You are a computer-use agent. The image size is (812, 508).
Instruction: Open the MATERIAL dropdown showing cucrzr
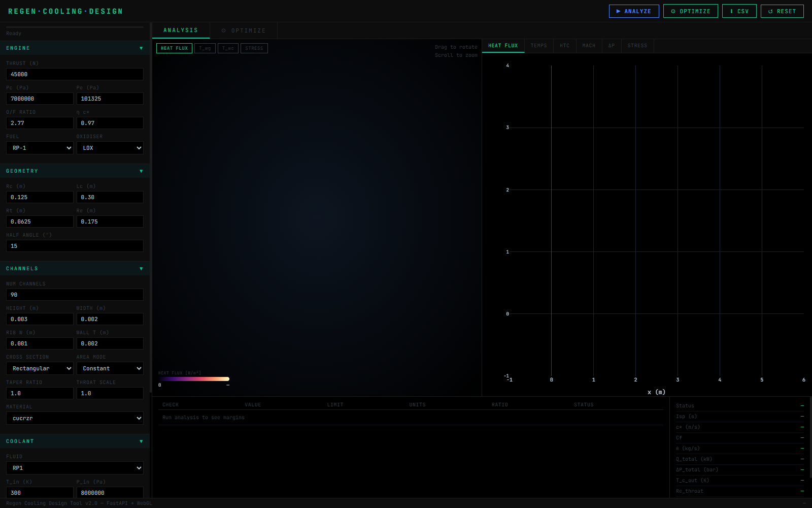tap(75, 418)
